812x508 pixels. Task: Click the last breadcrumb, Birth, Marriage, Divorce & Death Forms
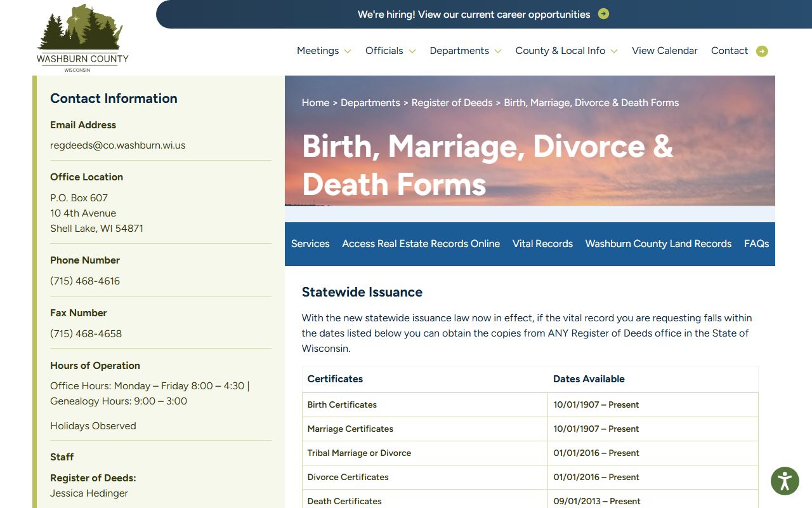coord(591,103)
